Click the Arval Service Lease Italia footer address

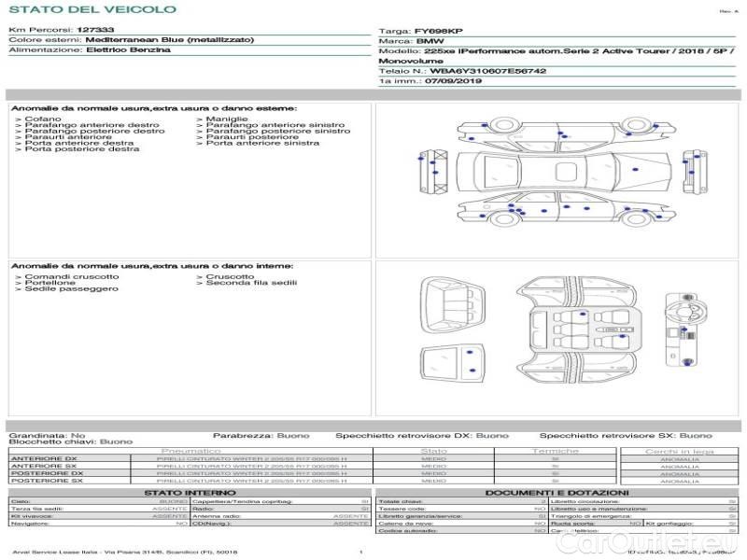tap(125, 553)
